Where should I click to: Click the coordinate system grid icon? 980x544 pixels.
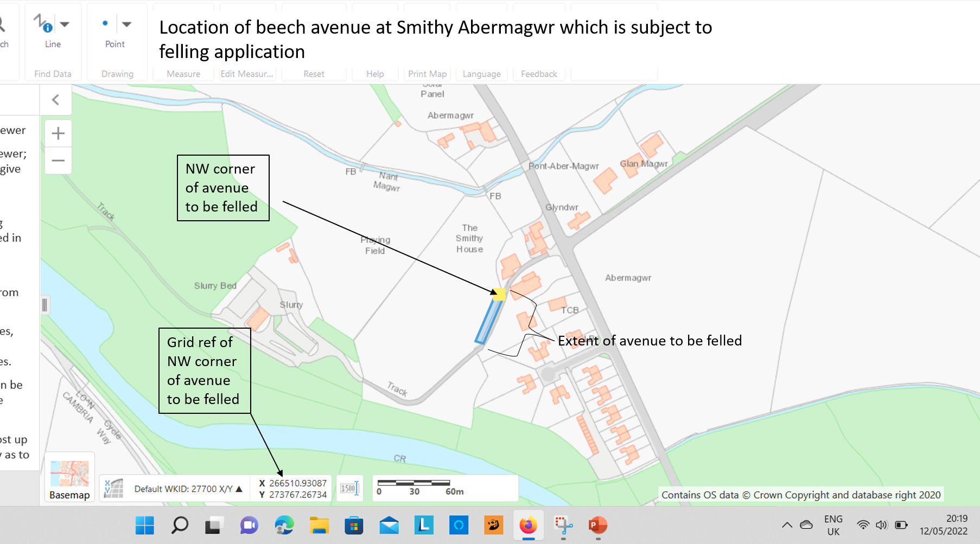114,488
